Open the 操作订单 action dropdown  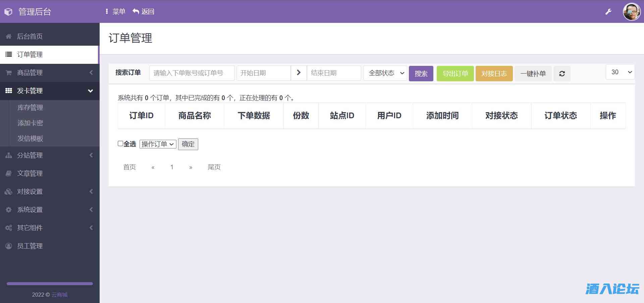158,144
